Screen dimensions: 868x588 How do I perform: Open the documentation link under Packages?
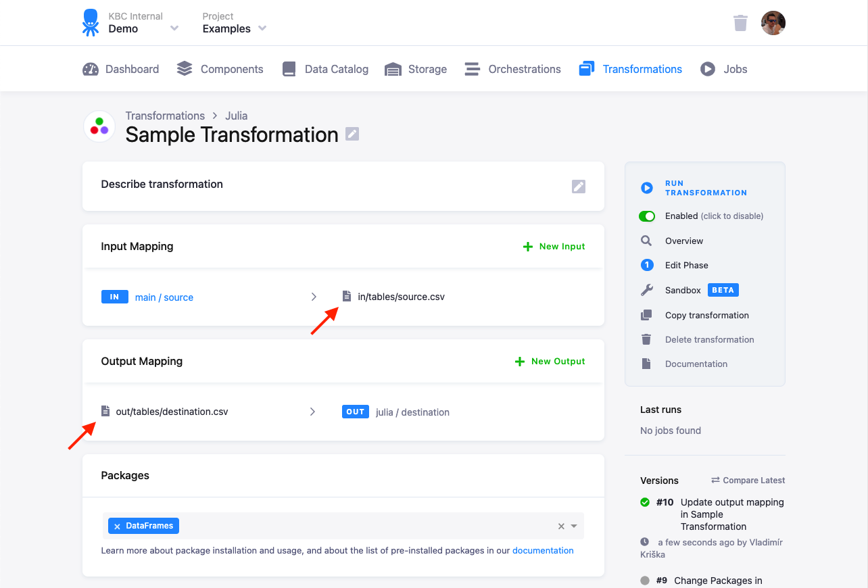pyautogui.click(x=543, y=550)
